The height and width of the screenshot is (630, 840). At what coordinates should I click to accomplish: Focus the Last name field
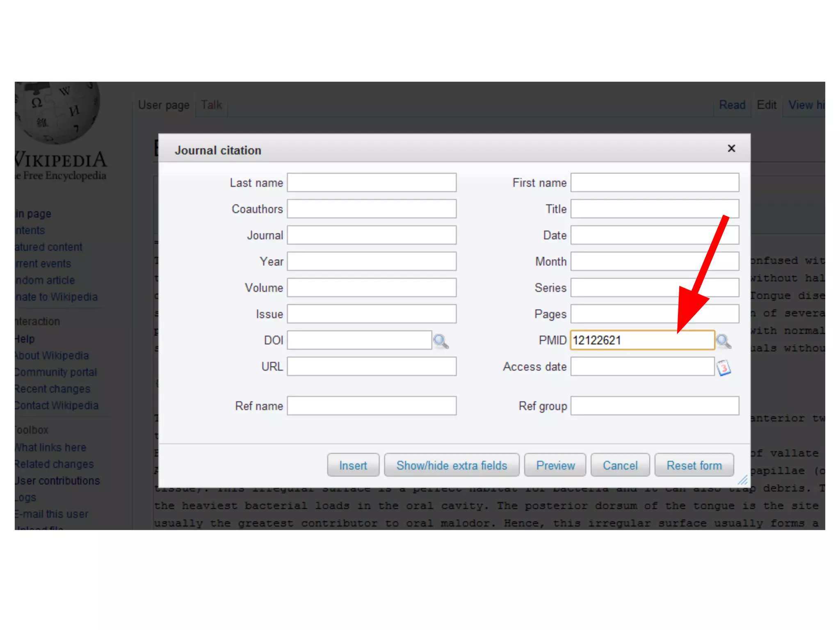(372, 183)
